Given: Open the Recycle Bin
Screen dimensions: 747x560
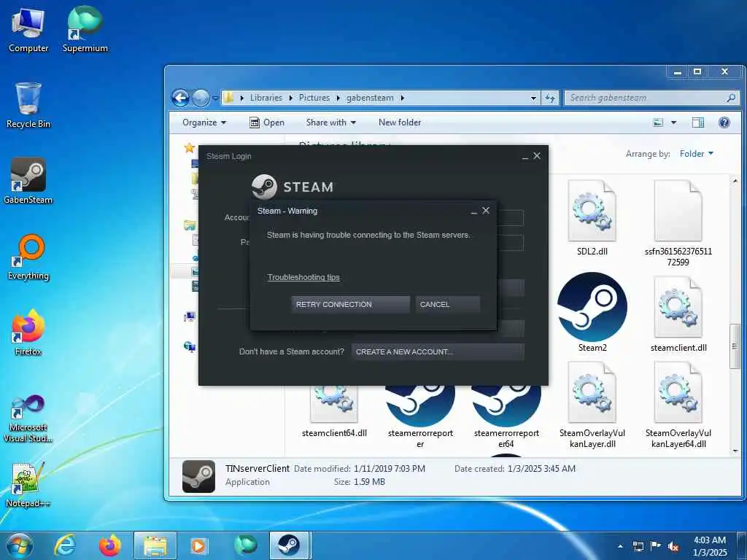Looking at the screenshot, I should pyautogui.click(x=28, y=105).
